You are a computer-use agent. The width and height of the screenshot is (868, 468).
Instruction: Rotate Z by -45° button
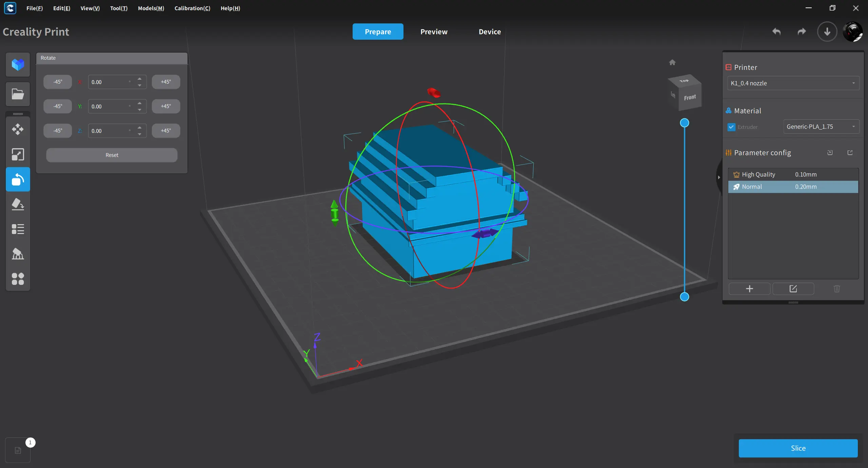pyautogui.click(x=58, y=131)
